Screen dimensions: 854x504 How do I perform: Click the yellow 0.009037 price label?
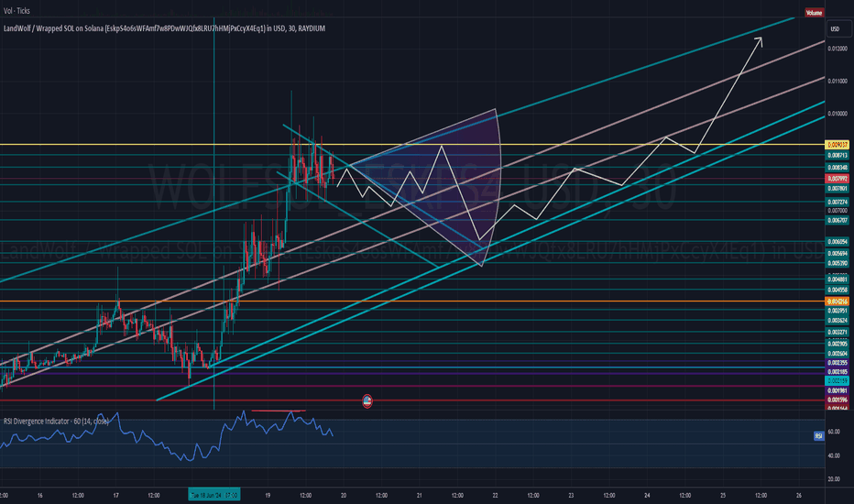click(x=838, y=145)
